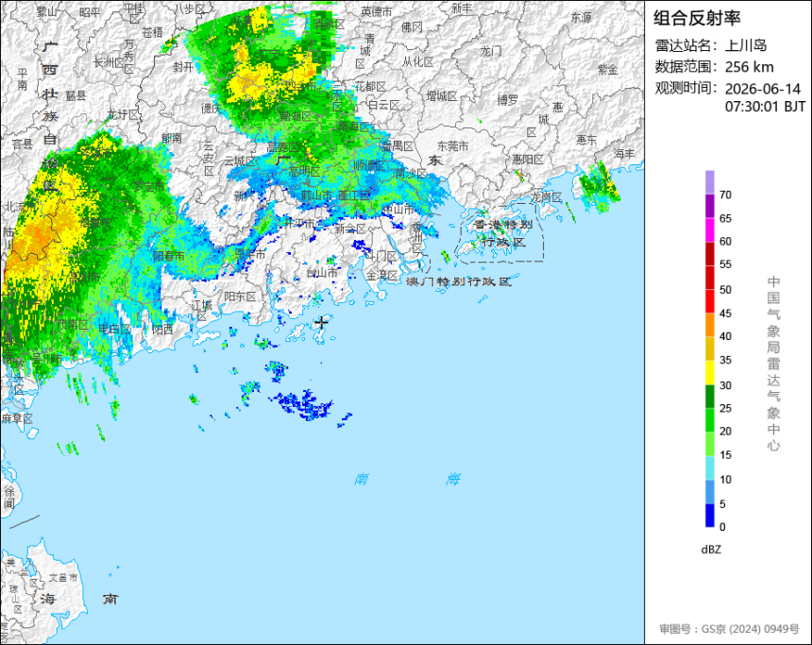Viewport: 812px width, 645px height.
Task: Click the title text 组合反射率
Action: pyautogui.click(x=697, y=18)
